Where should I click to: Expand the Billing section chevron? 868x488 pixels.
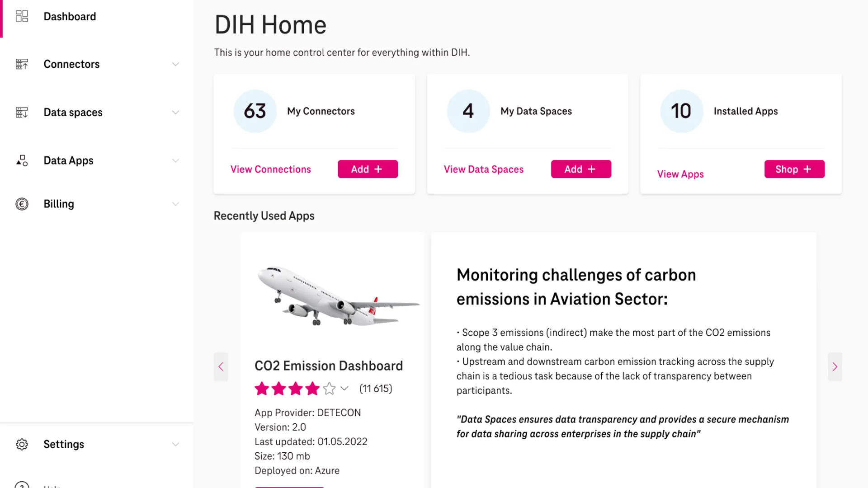pos(175,204)
